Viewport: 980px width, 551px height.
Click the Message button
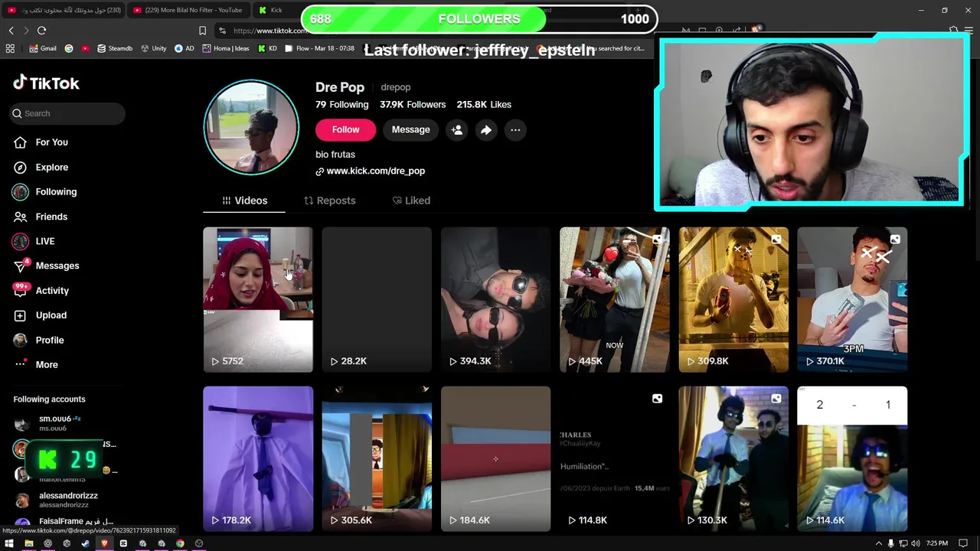click(411, 129)
